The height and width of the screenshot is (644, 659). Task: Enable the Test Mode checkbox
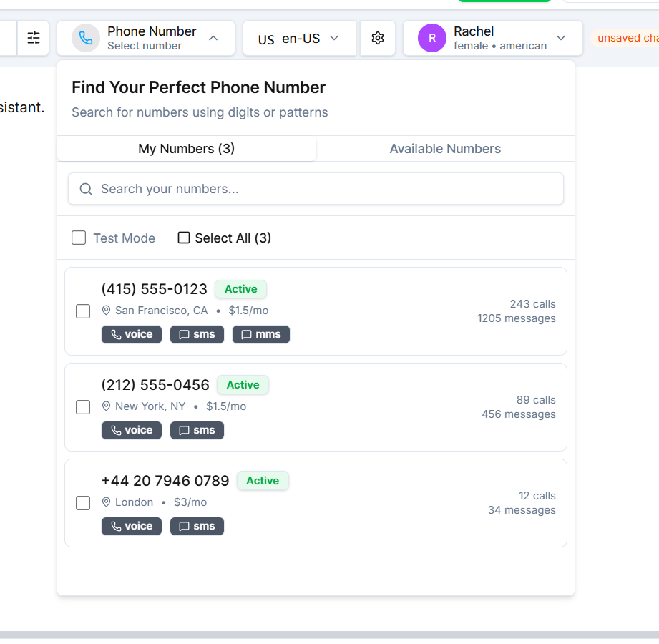click(x=79, y=238)
